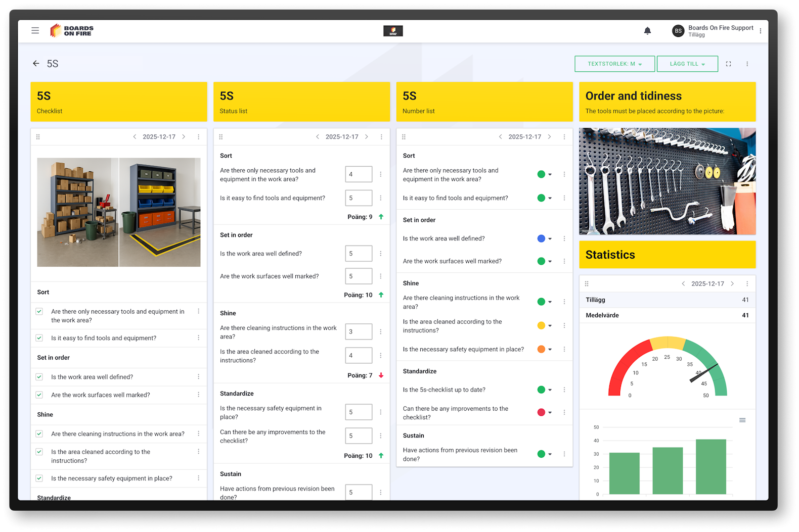Open status dropdown for 'easy to find tools' in Number list
Viewport: 799px width, 532px height.
click(550, 199)
